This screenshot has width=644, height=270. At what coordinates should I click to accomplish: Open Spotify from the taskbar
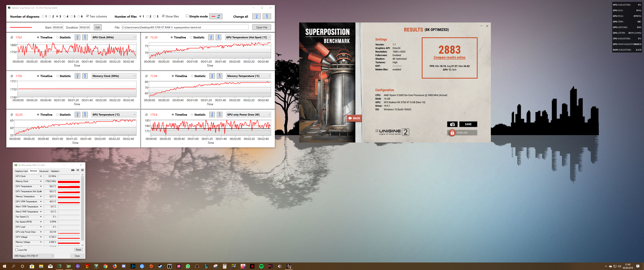pos(261,266)
